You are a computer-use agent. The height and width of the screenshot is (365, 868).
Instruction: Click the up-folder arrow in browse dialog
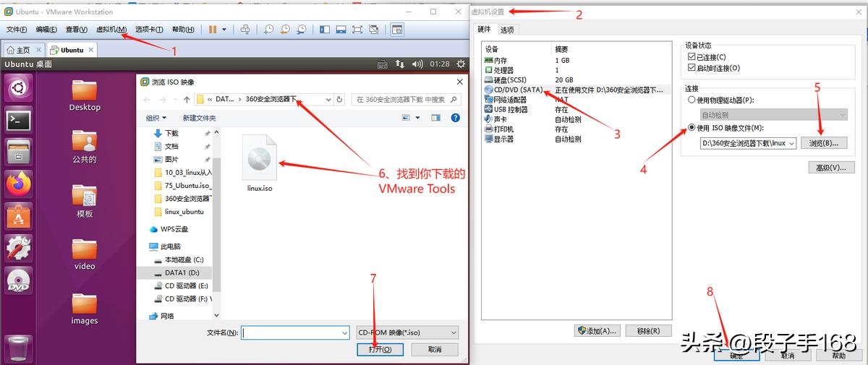(187, 99)
